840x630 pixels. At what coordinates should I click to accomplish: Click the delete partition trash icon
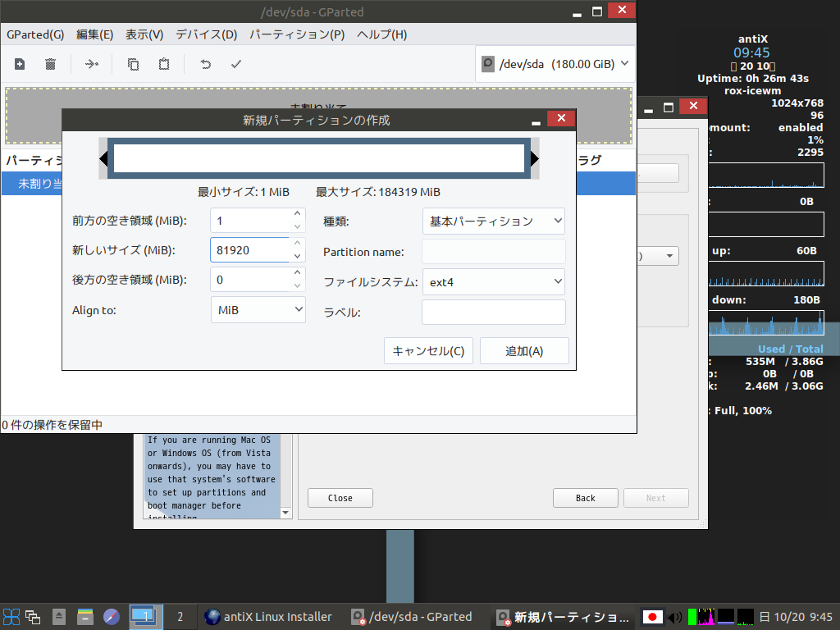point(50,64)
